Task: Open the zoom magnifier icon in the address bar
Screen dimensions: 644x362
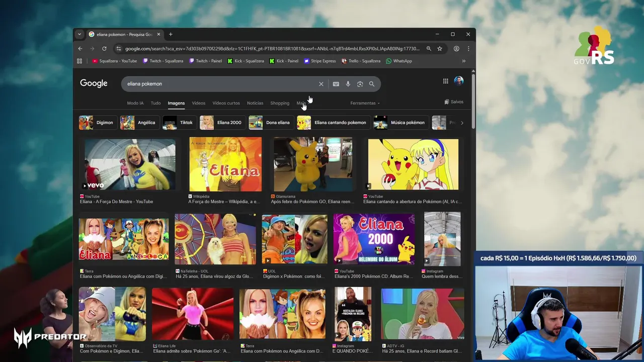Action: click(429, 49)
